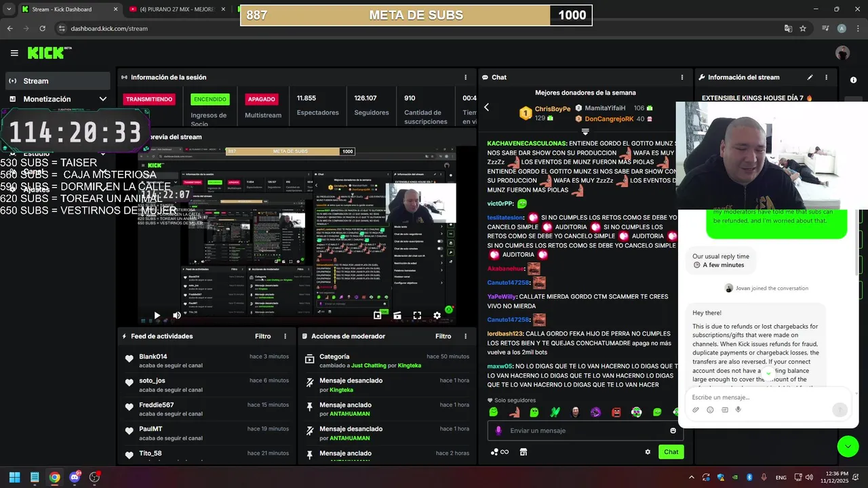Click username maxw05 in chat
Image resolution: width=868 pixels, height=488 pixels.
tap(500, 366)
